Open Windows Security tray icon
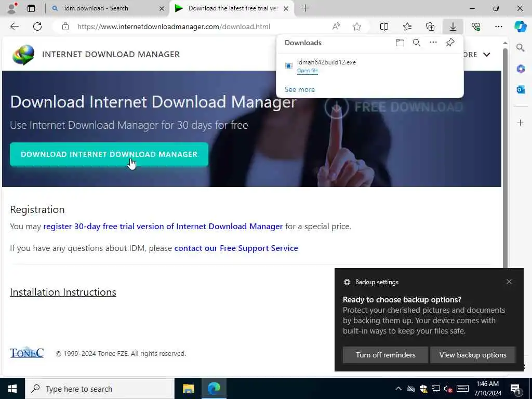This screenshot has height=399, width=532. point(423,389)
